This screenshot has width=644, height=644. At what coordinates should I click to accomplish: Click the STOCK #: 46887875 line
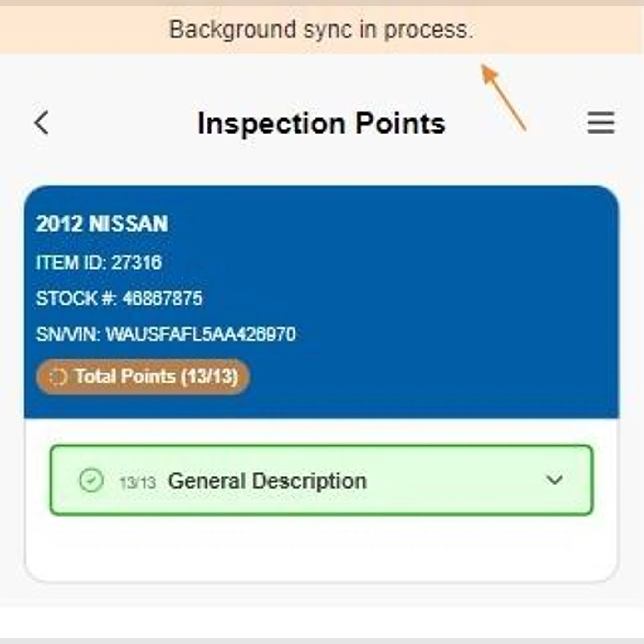click(119, 298)
